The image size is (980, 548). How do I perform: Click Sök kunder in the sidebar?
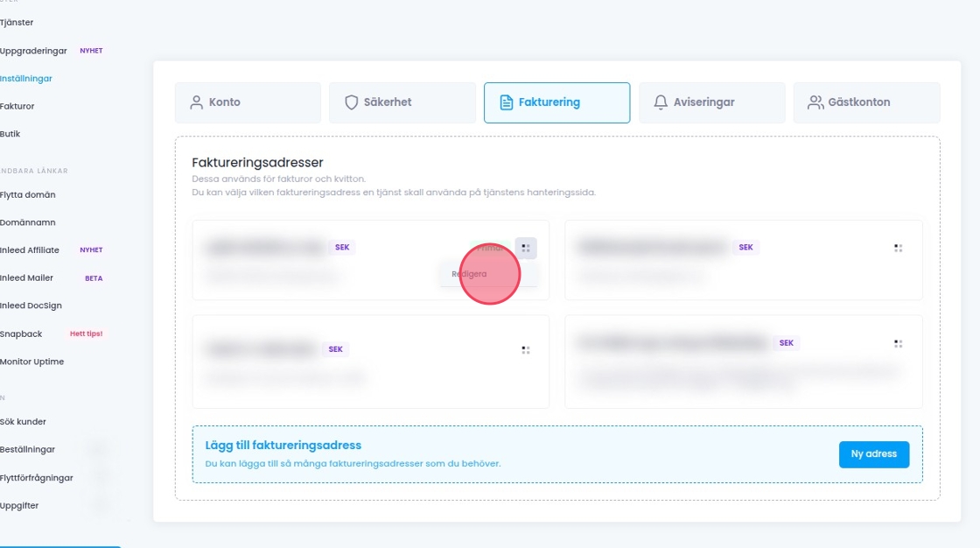coord(24,422)
